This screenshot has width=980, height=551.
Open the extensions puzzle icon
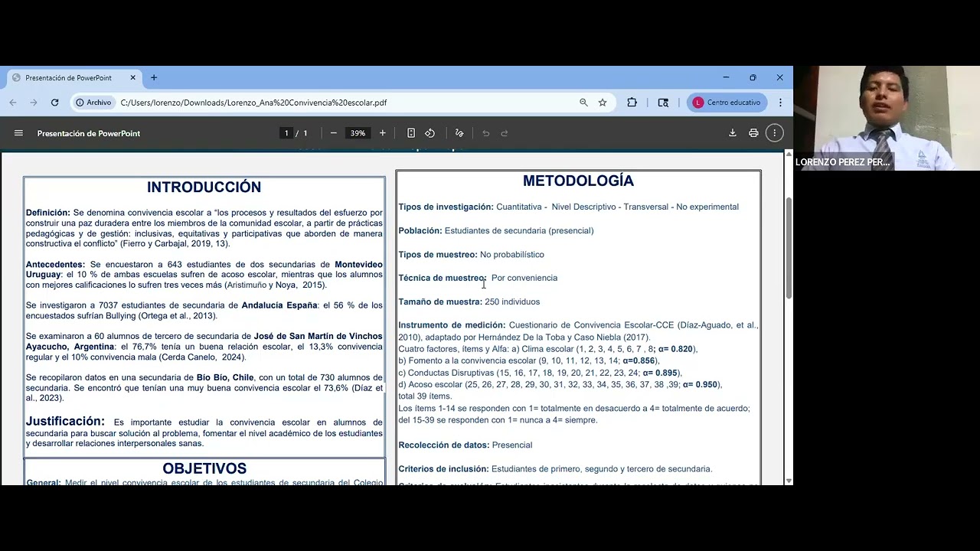tap(632, 103)
